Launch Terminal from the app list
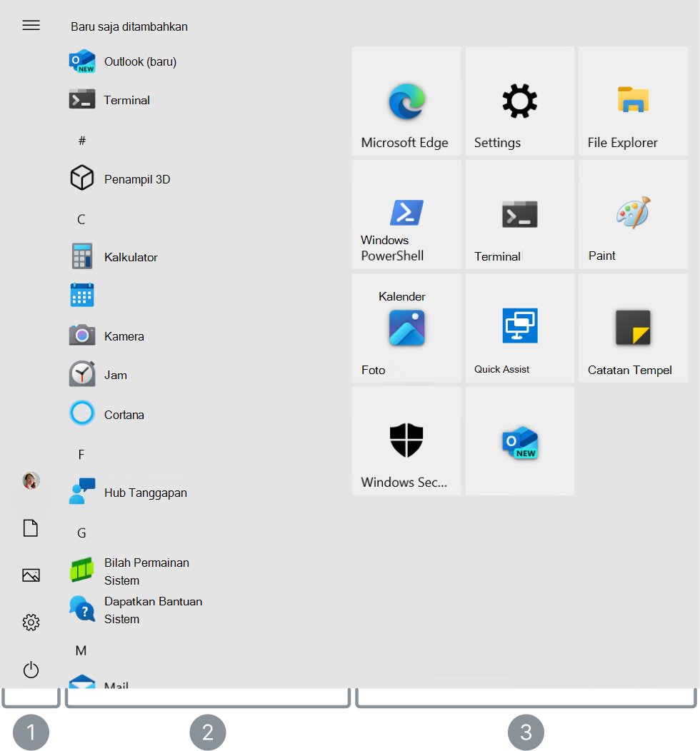The height and width of the screenshot is (751, 700). pyautogui.click(x=109, y=100)
